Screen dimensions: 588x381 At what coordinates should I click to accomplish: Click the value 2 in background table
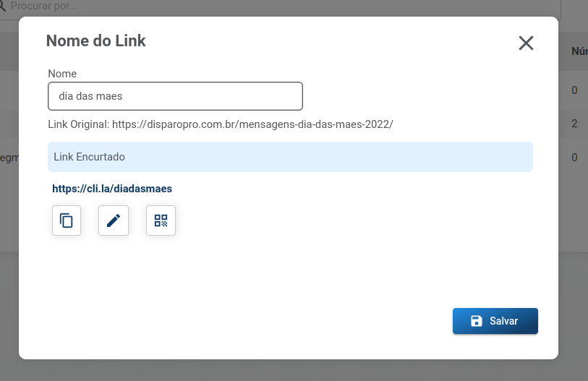pos(574,124)
